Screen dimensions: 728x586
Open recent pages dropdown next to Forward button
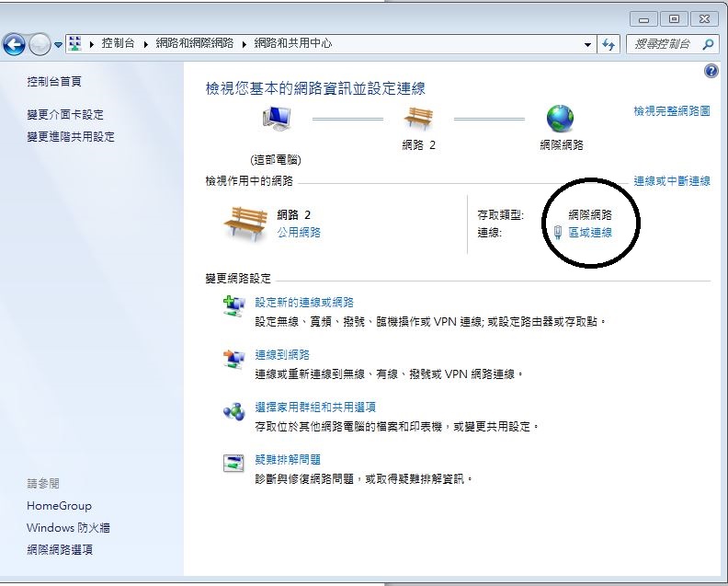59,44
